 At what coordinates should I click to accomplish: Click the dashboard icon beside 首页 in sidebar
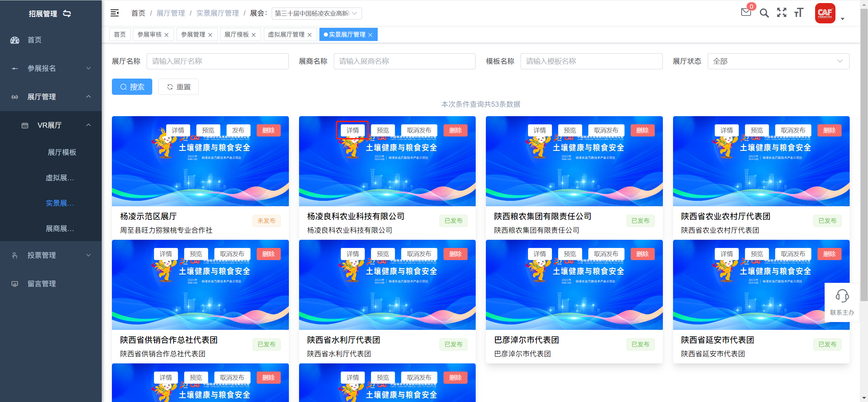(x=15, y=40)
